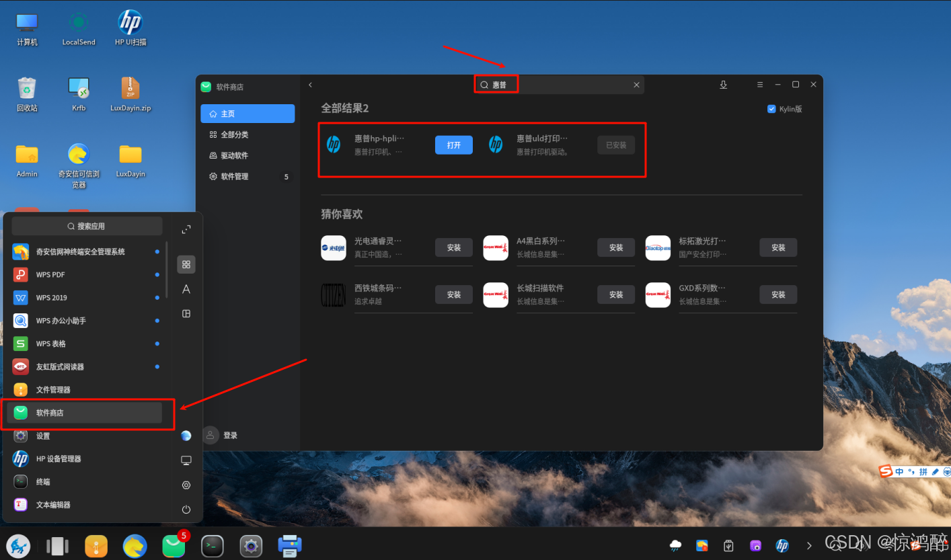Open the downloads icon in store title bar

pos(724,85)
